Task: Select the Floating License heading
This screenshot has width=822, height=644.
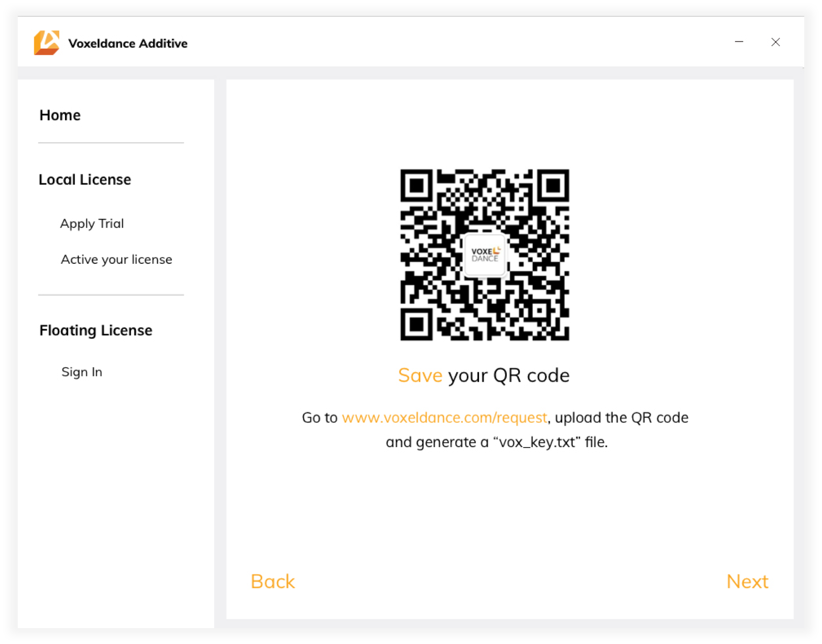Action: pyautogui.click(x=96, y=330)
